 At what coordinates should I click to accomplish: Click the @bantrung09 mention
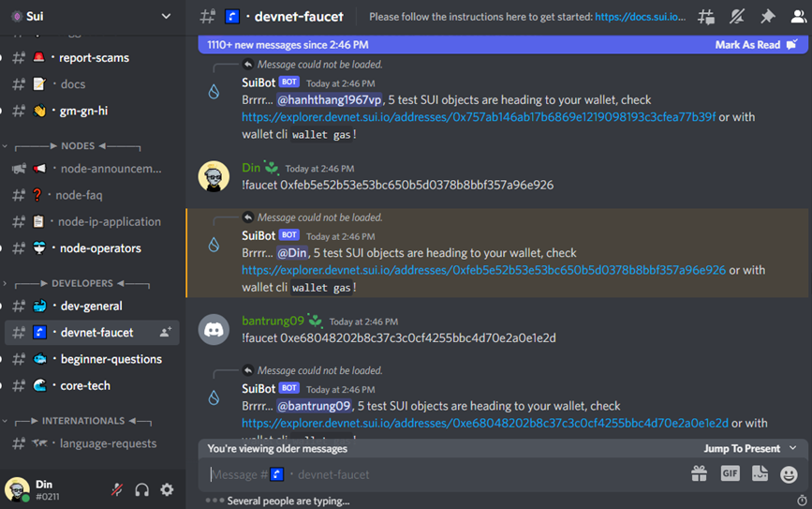pyautogui.click(x=314, y=406)
